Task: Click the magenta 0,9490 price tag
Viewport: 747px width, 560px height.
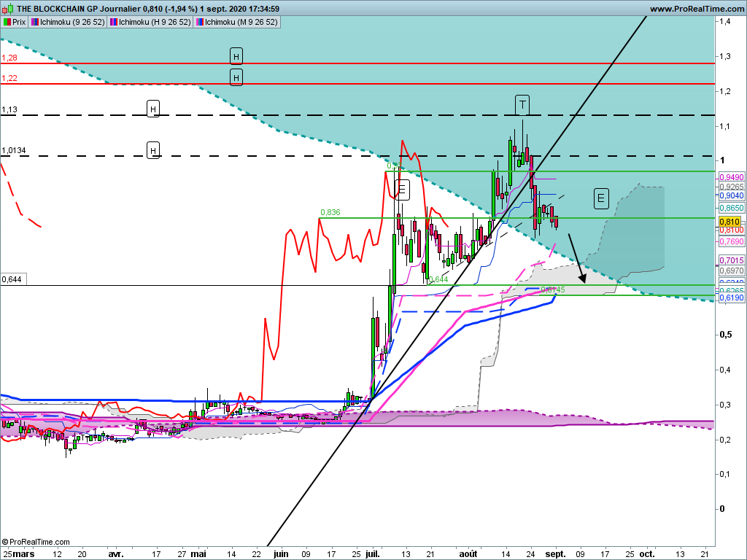Action: (x=731, y=177)
